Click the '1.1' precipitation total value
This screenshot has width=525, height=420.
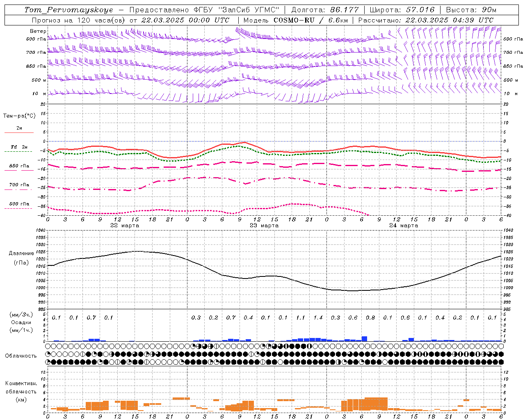[301, 317]
